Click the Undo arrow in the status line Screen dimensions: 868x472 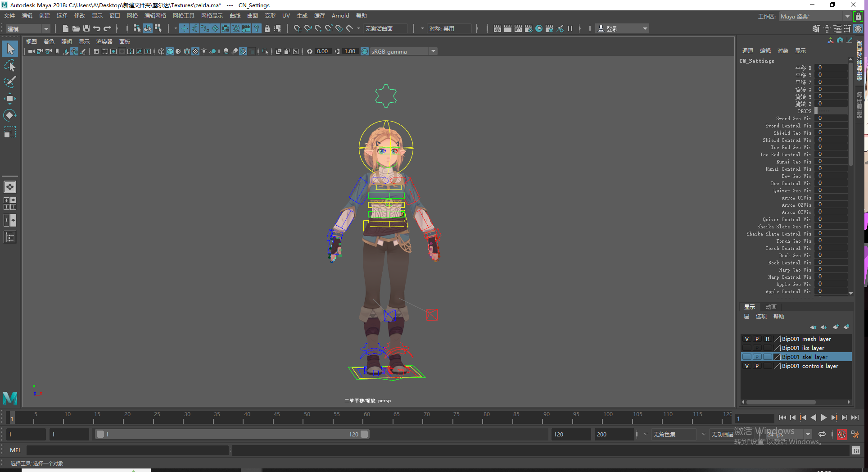(97, 28)
